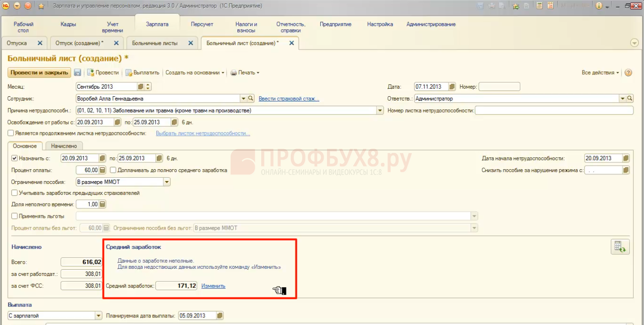Click the favorites star icon in title bar
The width and height of the screenshot is (644, 325).
[41, 6]
